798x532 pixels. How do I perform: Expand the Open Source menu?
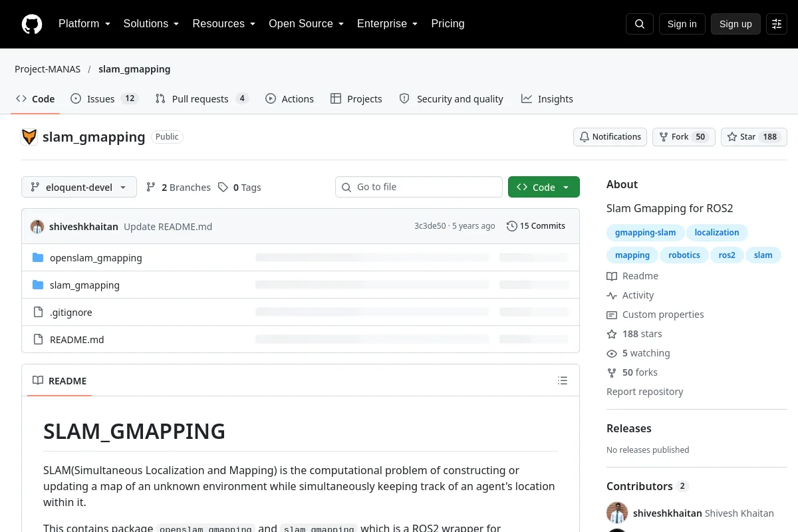[x=307, y=24]
